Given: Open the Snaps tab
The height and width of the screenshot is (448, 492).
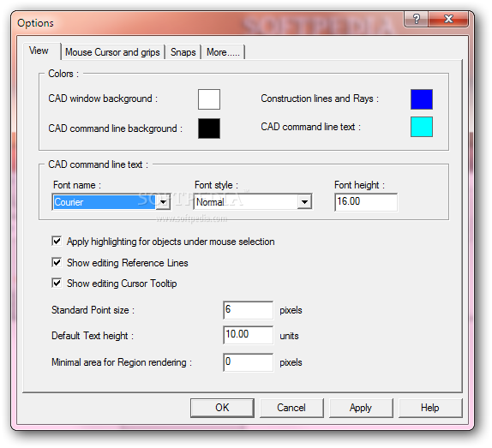Looking at the screenshot, I should [183, 52].
